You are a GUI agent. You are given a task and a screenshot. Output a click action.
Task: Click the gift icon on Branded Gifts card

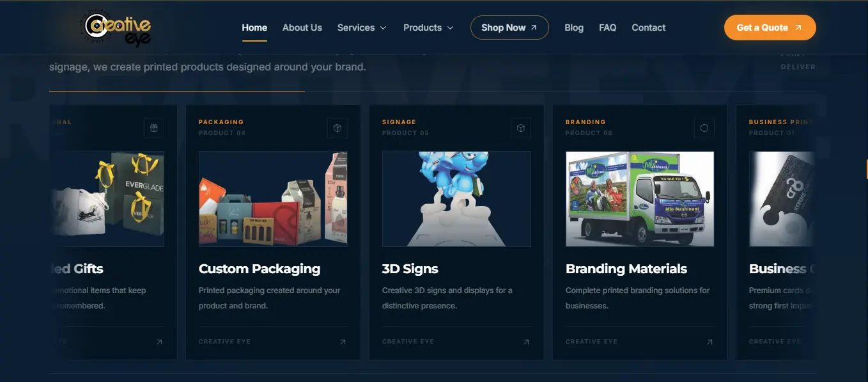coord(154,128)
